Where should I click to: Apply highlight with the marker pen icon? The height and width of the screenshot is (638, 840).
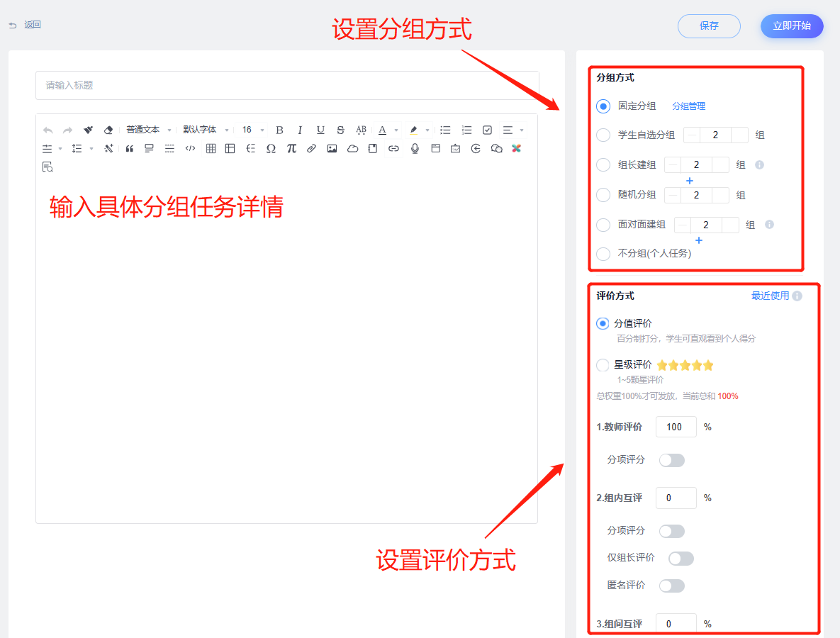pos(413,130)
